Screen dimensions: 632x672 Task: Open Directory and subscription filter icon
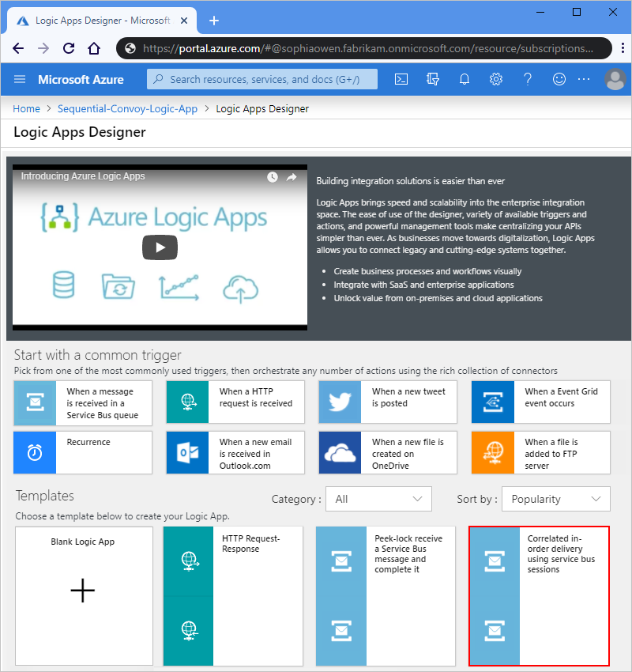click(433, 79)
